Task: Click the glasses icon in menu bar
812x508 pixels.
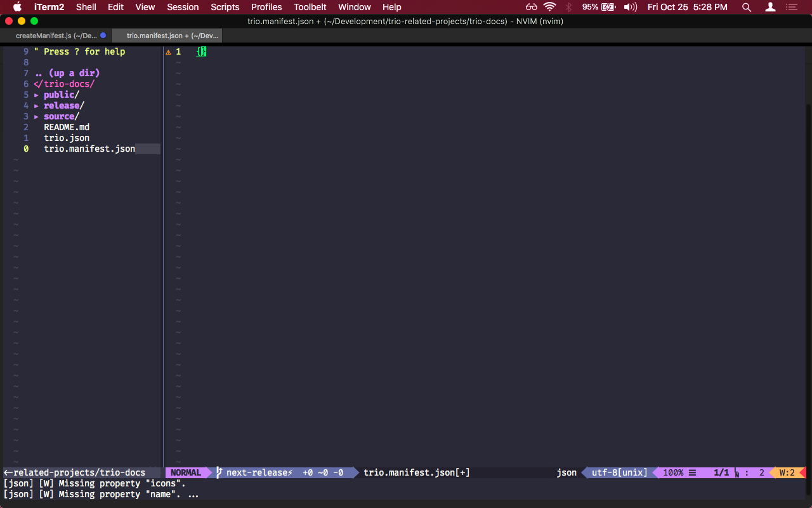Action: (x=532, y=7)
